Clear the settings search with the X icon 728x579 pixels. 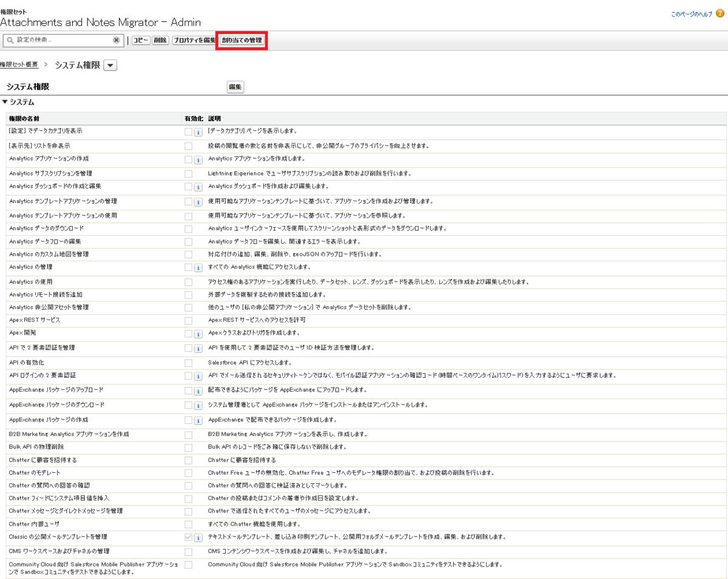point(116,40)
